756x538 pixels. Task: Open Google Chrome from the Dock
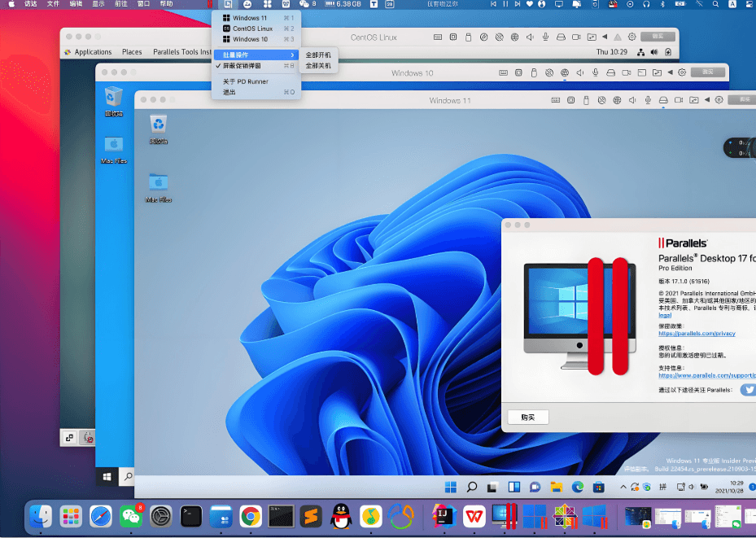[x=251, y=517]
